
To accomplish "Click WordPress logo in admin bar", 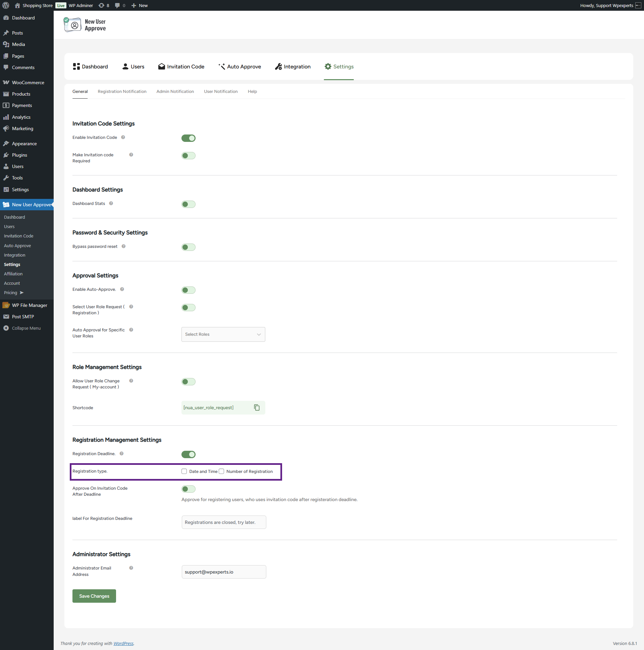I will (x=6, y=5).
